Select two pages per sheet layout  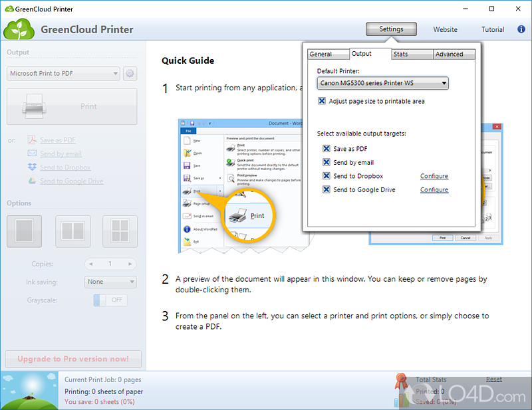tap(73, 231)
